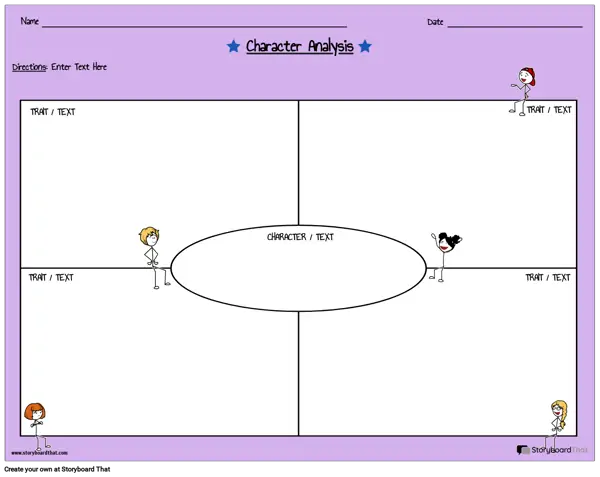Click the TRAIT / TEXT label in the lower-left box
The image size is (600, 477).
pyautogui.click(x=51, y=278)
